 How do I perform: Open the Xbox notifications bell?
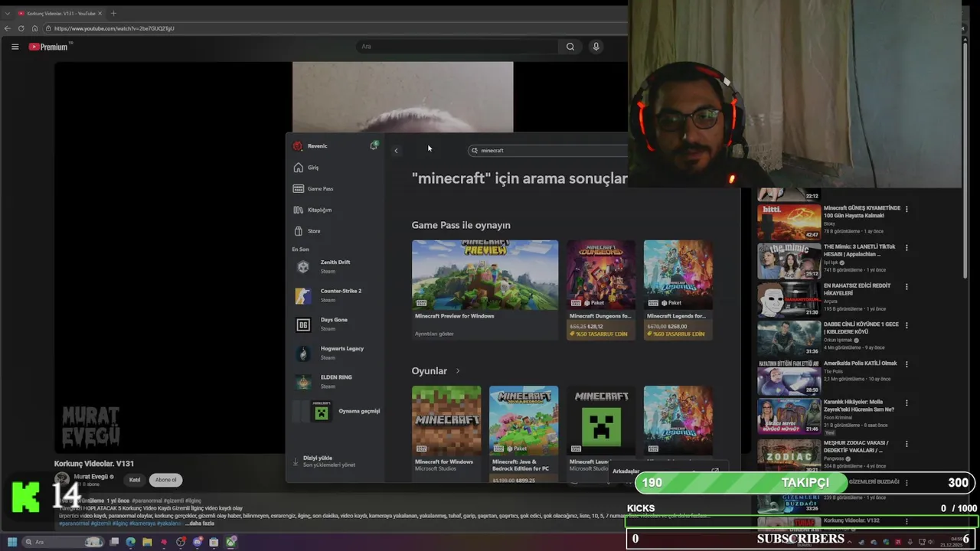pos(374,145)
